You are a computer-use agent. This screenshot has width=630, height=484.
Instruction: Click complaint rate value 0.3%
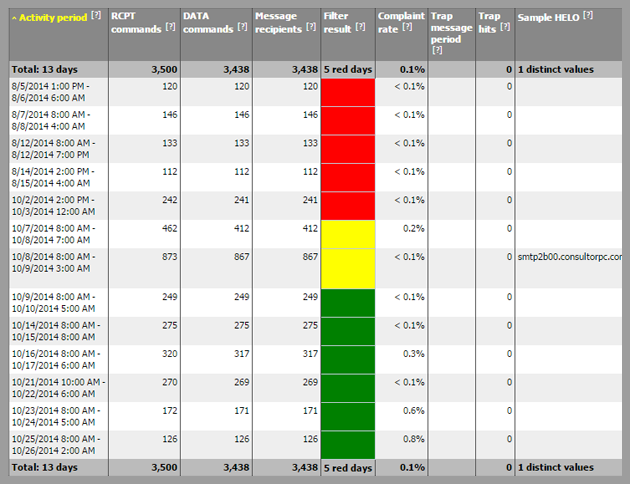pyautogui.click(x=414, y=354)
